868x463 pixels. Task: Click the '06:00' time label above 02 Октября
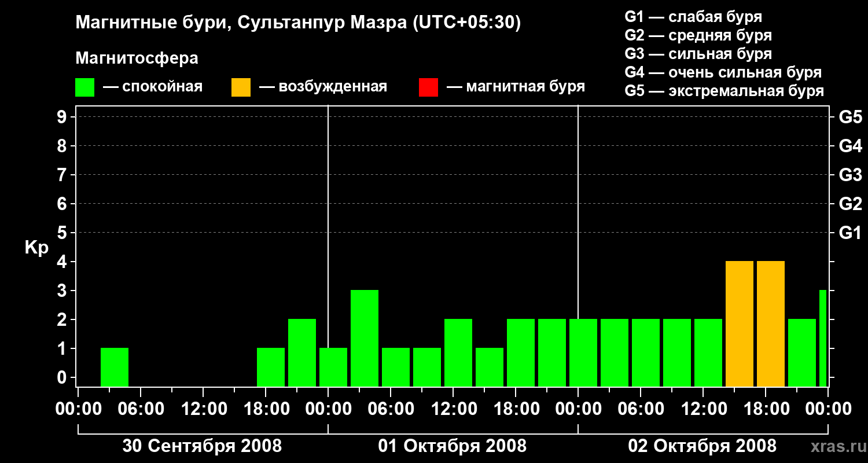[x=640, y=409]
